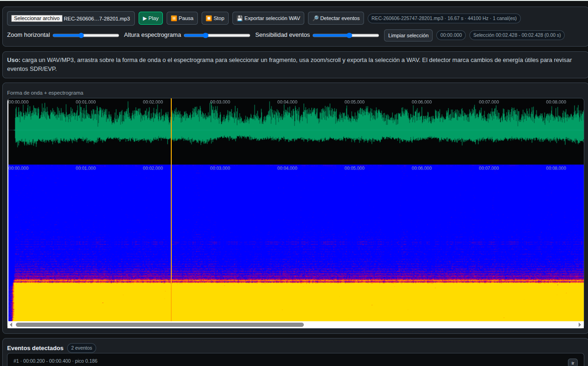Click Exportar selección WAV button
This screenshot has width=588, height=366.
point(268,18)
